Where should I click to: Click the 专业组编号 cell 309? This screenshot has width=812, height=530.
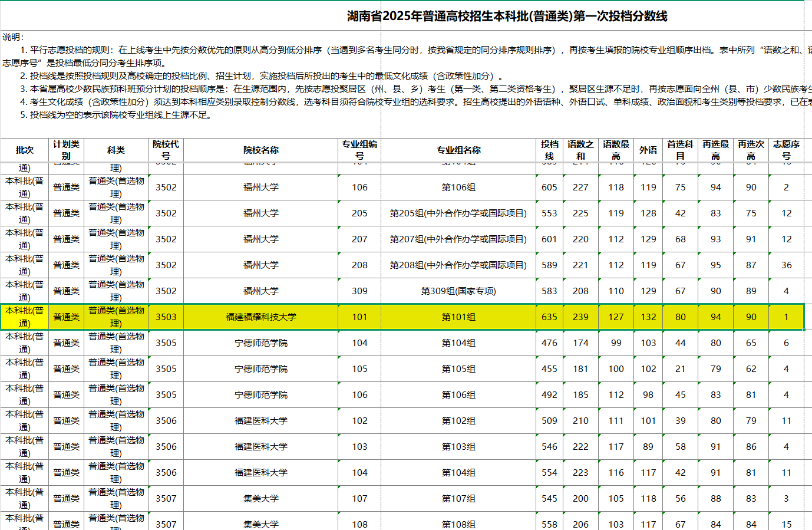(x=359, y=291)
